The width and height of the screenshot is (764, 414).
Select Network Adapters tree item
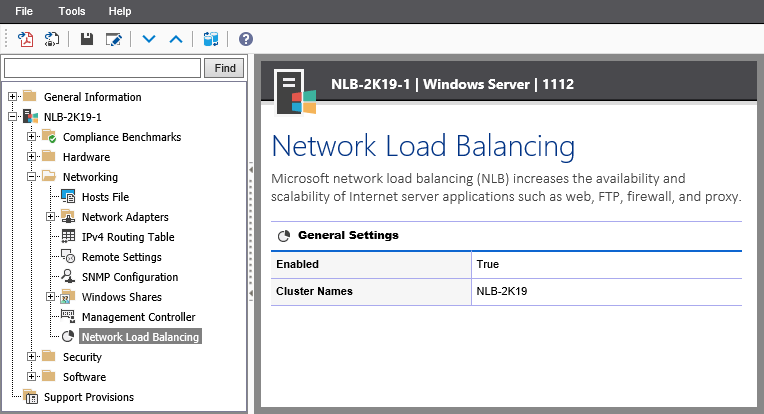click(125, 217)
